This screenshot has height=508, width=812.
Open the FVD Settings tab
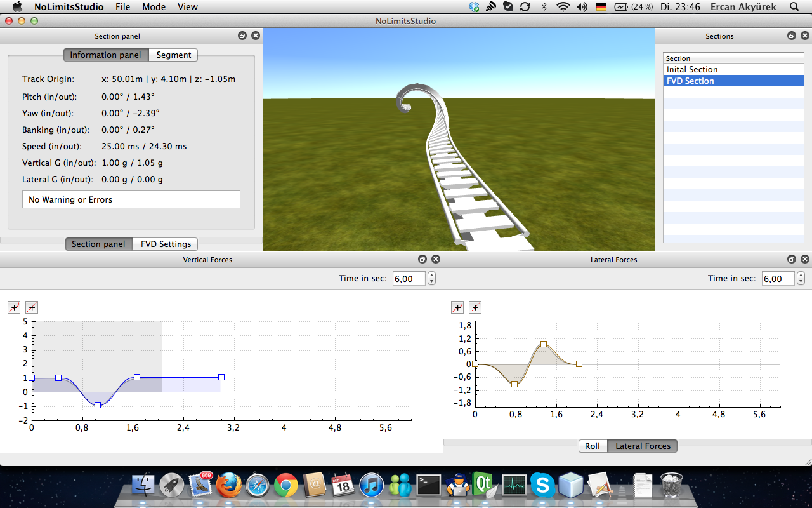[x=166, y=244]
